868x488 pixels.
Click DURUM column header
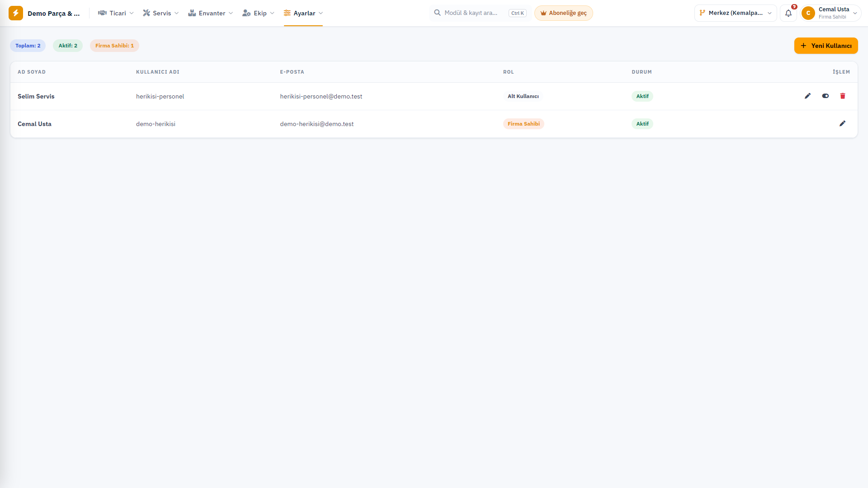(x=642, y=72)
